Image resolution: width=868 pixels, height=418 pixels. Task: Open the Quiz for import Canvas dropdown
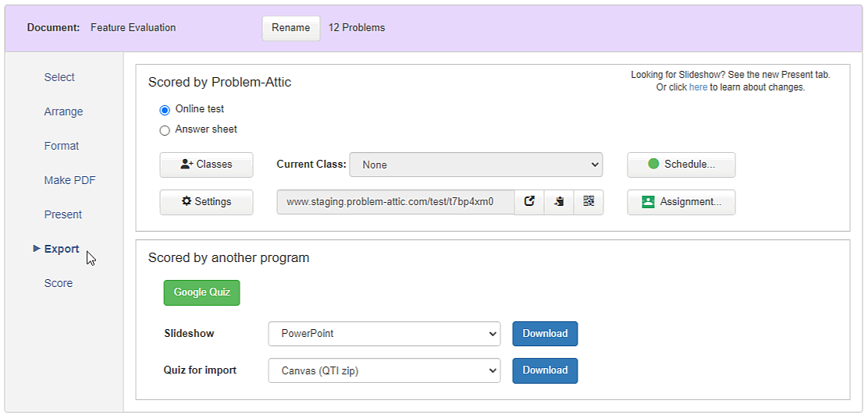point(384,371)
